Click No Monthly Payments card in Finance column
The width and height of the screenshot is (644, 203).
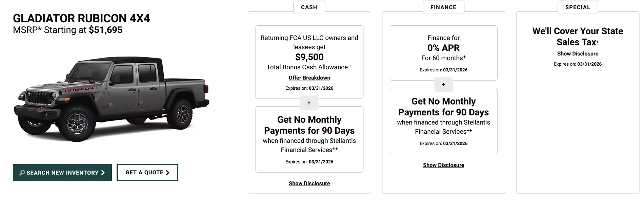(x=443, y=121)
